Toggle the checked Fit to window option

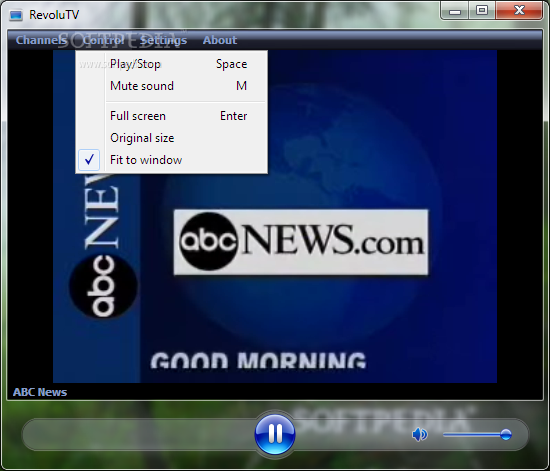(x=172, y=160)
